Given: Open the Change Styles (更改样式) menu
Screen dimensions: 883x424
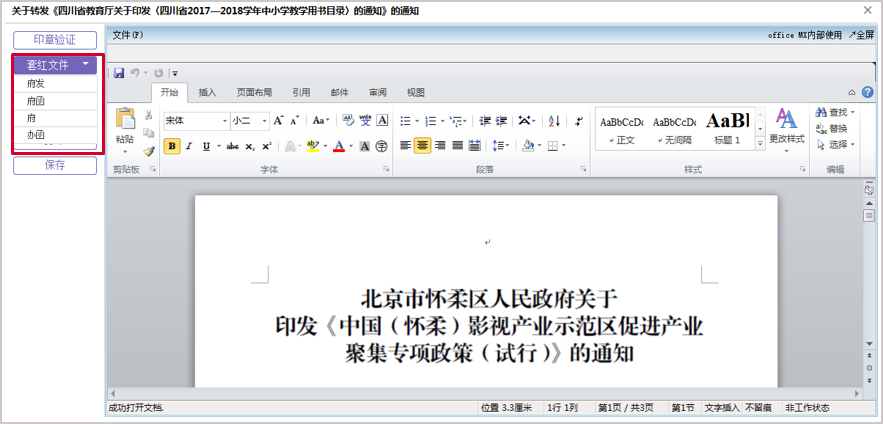Looking at the screenshot, I should click(x=787, y=130).
